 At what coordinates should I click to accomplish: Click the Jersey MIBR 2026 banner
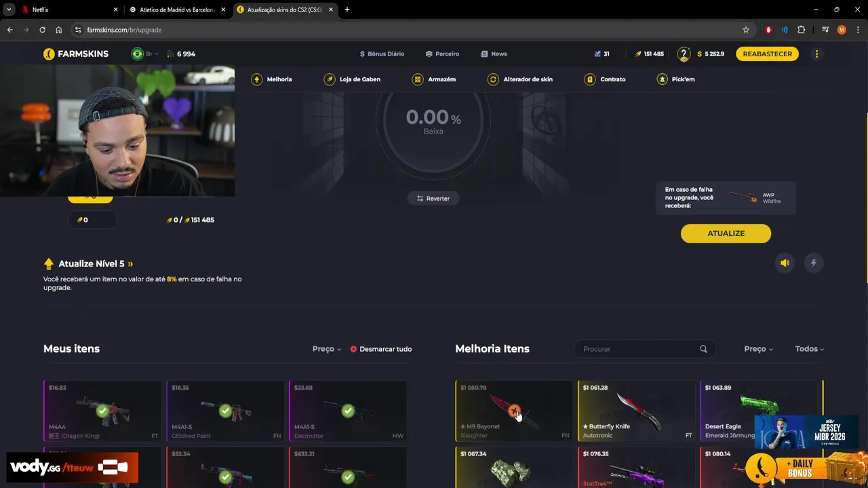806,432
